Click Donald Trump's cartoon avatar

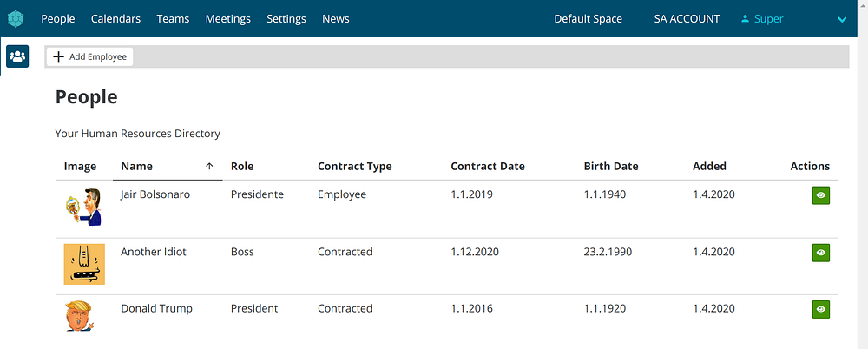point(81,316)
